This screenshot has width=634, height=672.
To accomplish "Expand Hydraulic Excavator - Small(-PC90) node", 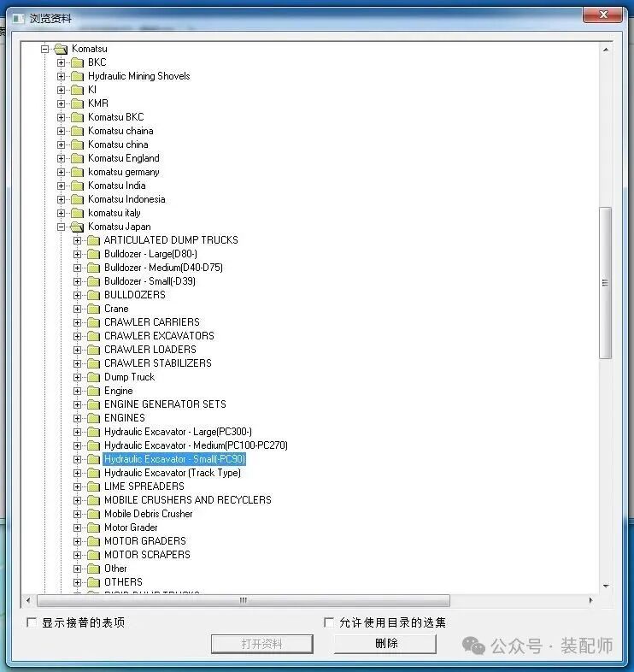I will pyautogui.click(x=77, y=459).
